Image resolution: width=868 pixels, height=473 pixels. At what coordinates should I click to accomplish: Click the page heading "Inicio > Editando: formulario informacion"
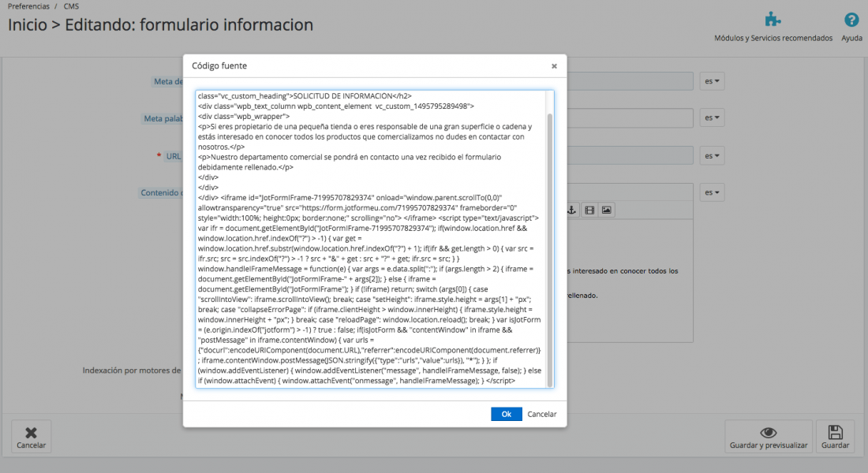click(x=160, y=25)
